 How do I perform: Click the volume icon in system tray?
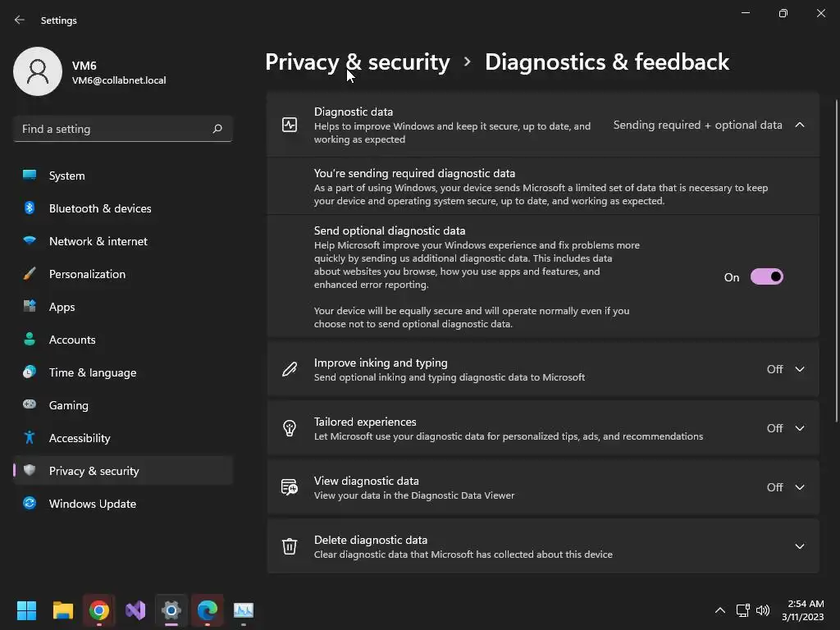[x=763, y=610]
